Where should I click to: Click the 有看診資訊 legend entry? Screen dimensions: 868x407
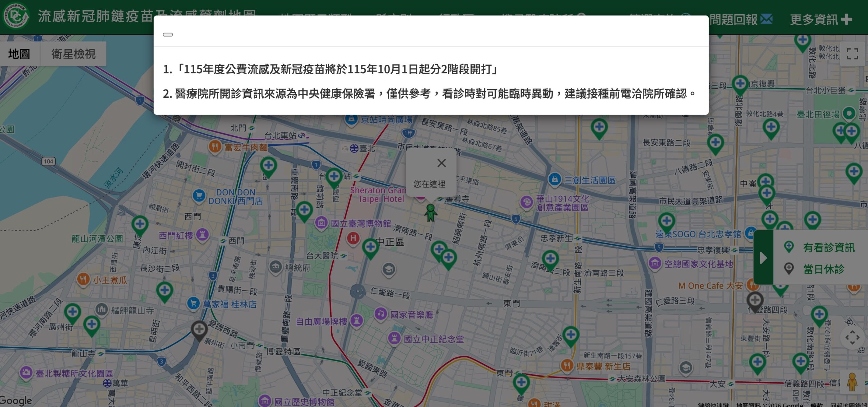coord(819,248)
